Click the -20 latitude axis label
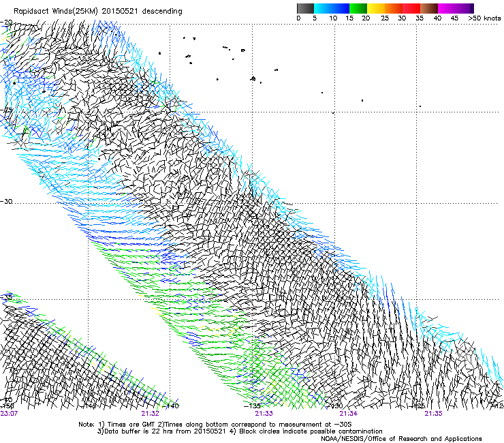This screenshot has width=504, height=443. pos(6,22)
